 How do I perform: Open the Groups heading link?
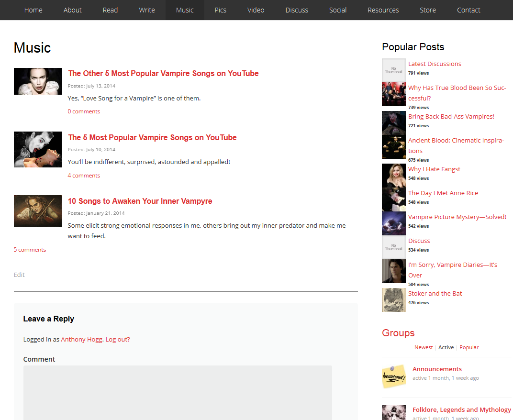[398, 333]
